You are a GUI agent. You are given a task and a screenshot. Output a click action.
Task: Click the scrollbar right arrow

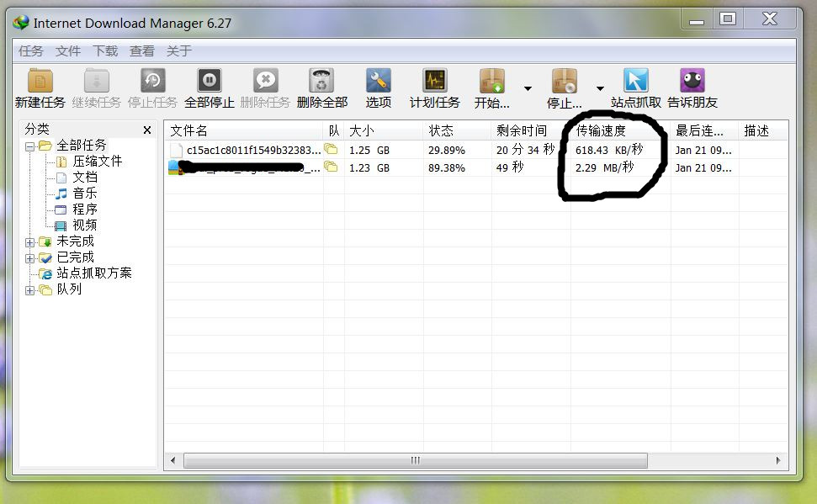[x=778, y=461]
